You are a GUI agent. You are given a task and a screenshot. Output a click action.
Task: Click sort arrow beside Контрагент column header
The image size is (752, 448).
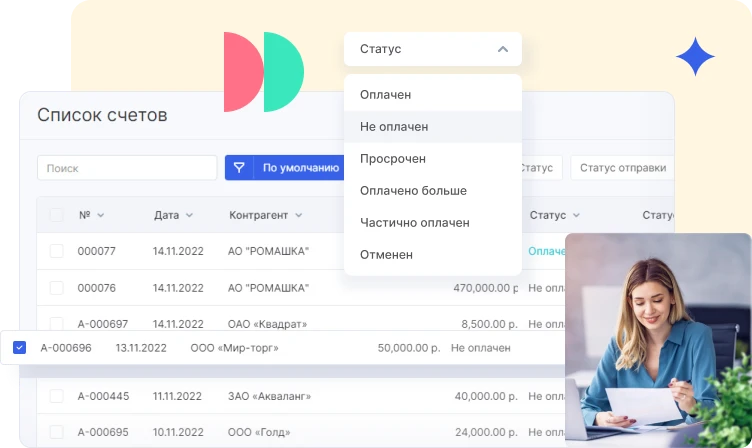tap(298, 215)
